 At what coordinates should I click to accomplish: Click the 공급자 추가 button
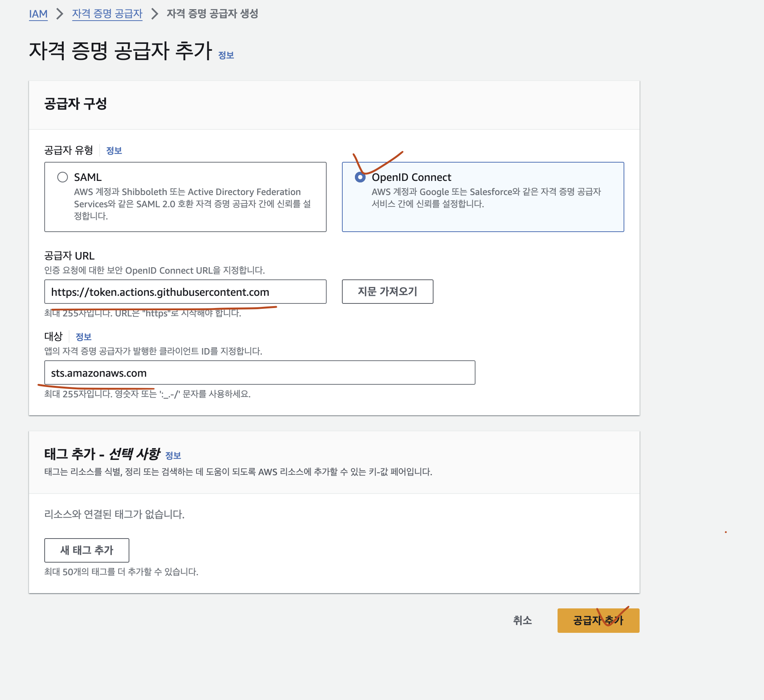pos(598,621)
